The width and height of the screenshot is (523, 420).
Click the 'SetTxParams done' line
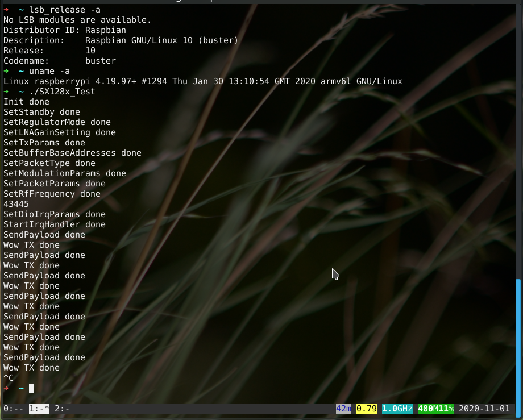(44, 143)
